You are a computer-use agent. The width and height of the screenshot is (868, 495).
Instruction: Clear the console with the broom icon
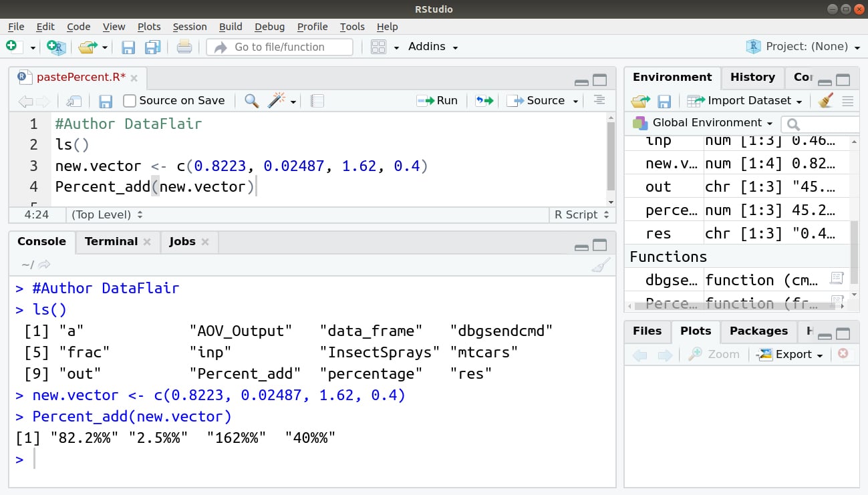tap(601, 265)
